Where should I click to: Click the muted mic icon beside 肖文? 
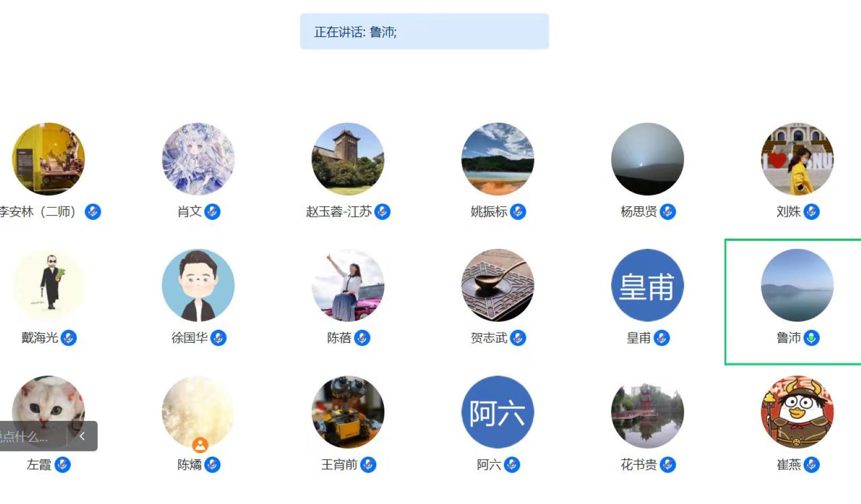tap(212, 212)
